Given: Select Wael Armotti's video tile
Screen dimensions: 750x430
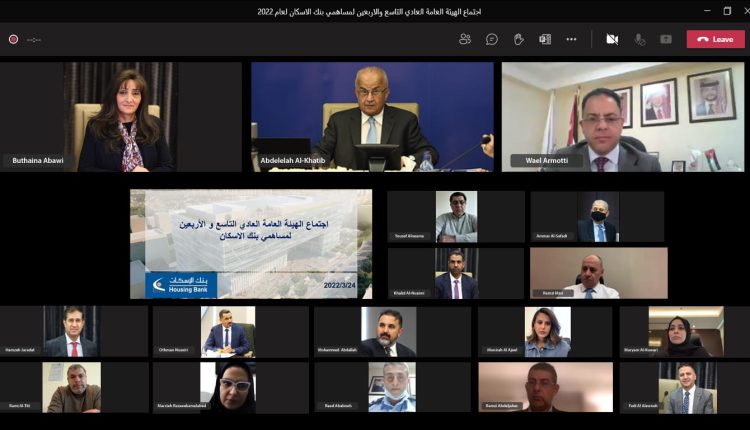Looking at the screenshot, I should pos(623,117).
